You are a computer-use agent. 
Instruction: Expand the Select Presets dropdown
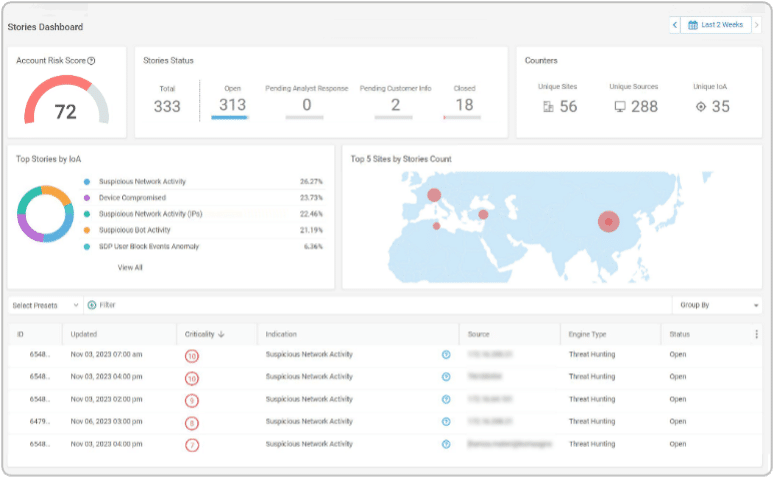(46, 305)
